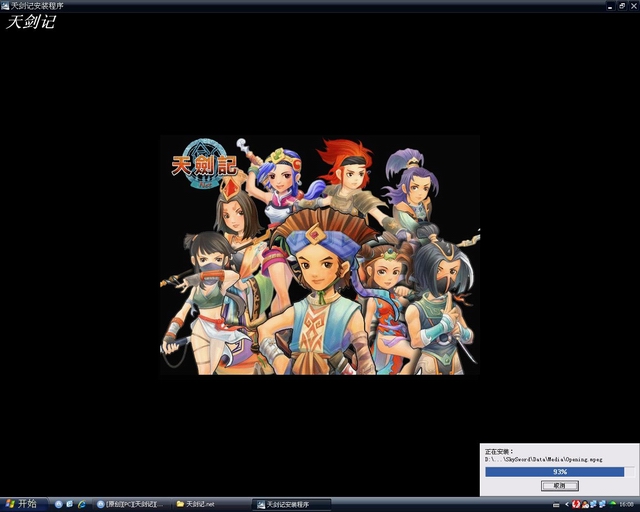The image size is (640, 512).
Task: Click the keyboard language bar tray icon
Action: (x=556, y=505)
